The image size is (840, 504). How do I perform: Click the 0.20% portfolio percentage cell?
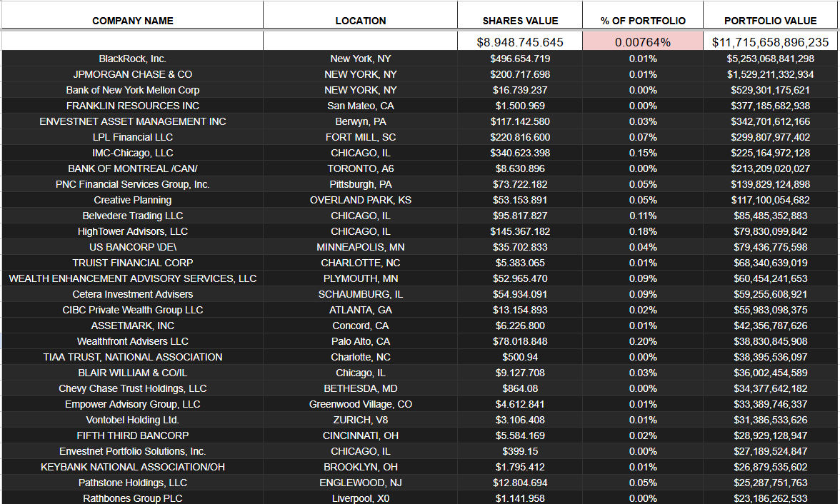click(643, 342)
